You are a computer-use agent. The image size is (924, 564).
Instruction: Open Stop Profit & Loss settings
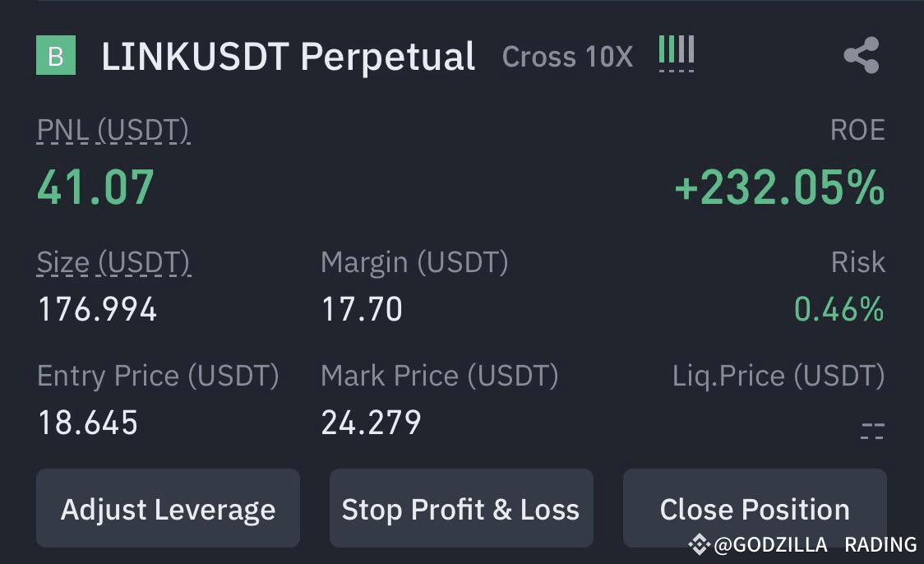point(461,508)
